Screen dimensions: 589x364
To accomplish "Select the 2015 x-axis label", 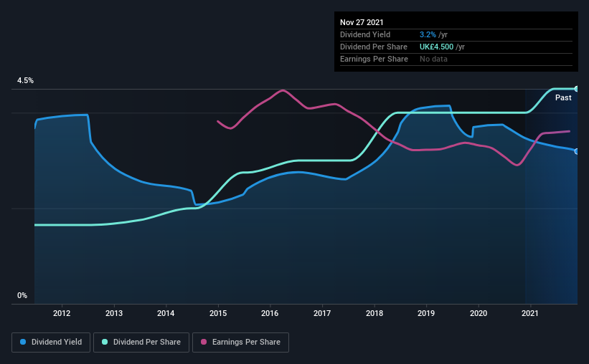I will 218,313.
